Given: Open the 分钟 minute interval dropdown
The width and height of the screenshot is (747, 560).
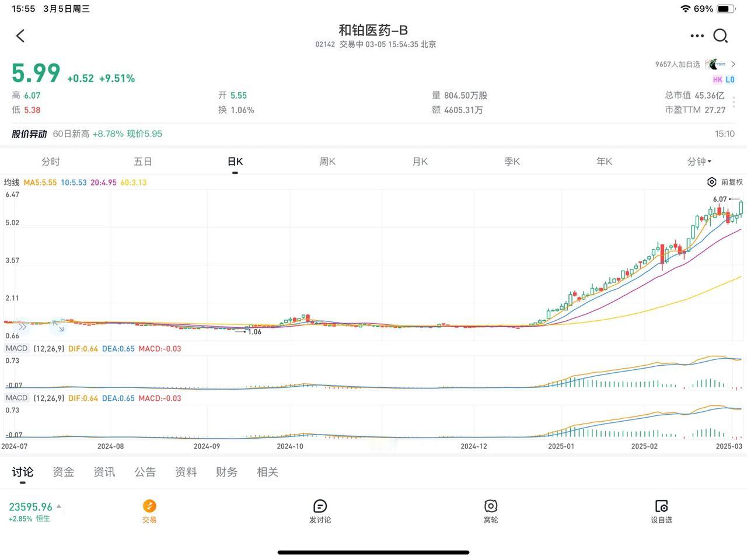Looking at the screenshot, I should coord(699,162).
